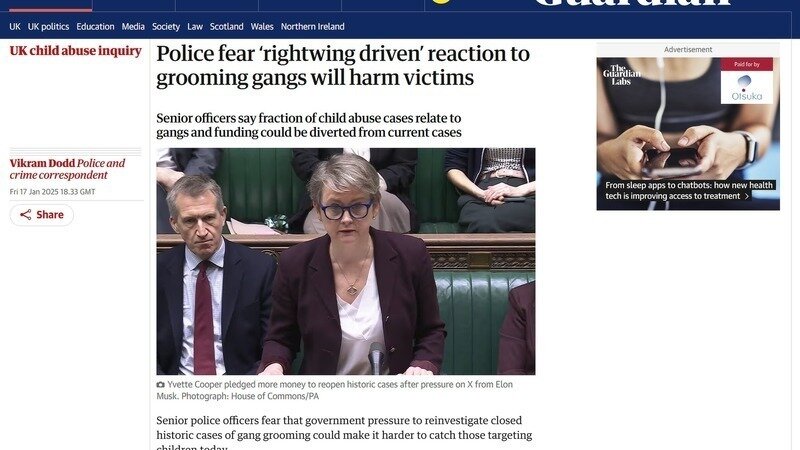Screen dimensions: 800x450
Task: Open the Wales section link
Action: coord(262,27)
